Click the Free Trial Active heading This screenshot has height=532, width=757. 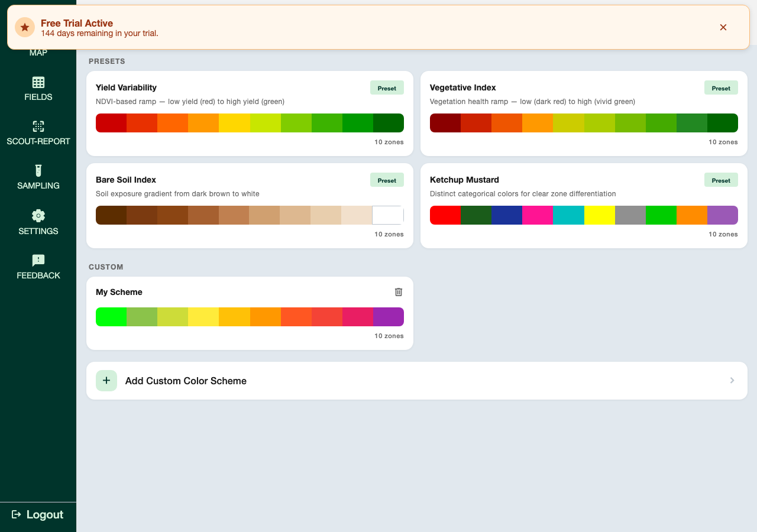click(77, 23)
